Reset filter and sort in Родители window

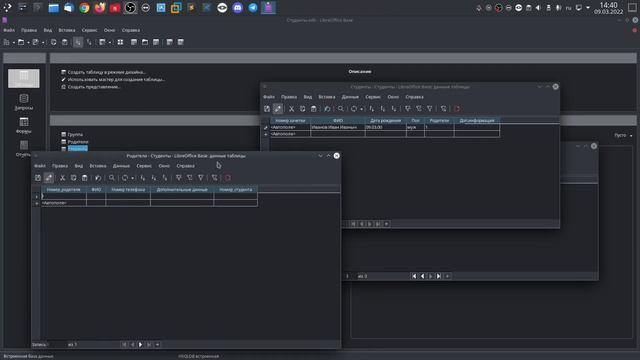tap(214, 178)
